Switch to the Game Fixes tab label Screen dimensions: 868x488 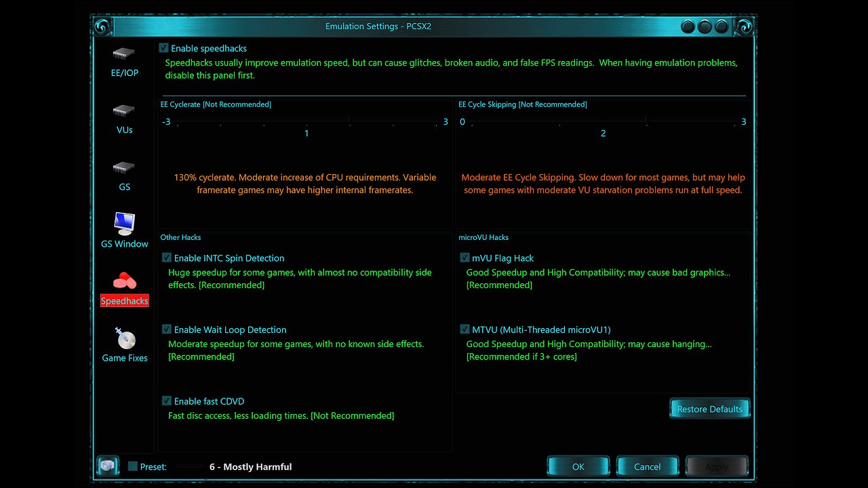click(x=125, y=358)
